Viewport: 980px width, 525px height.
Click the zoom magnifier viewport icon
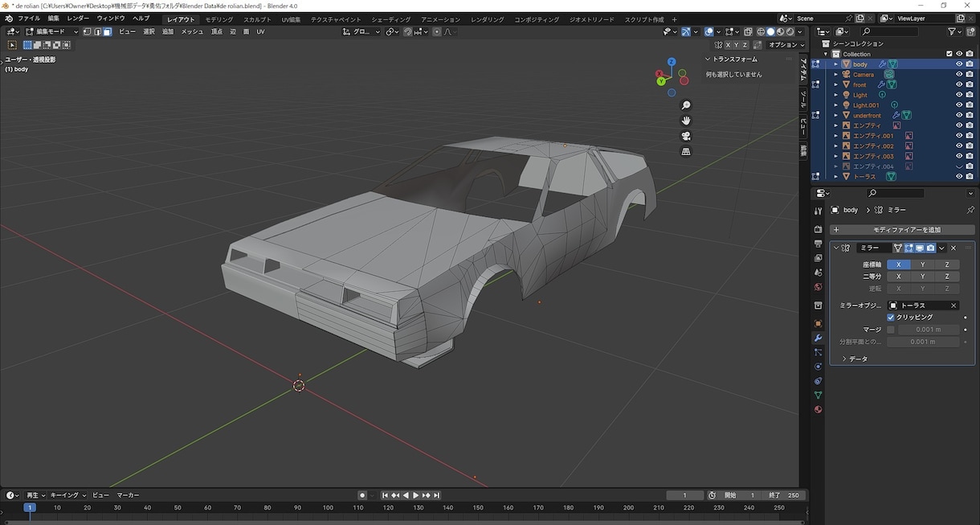[686, 105]
